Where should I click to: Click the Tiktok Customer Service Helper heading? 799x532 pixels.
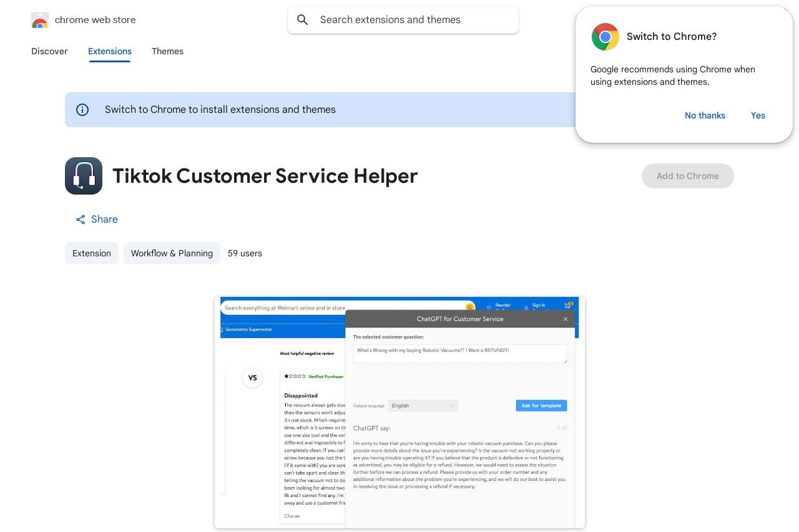[265, 176]
